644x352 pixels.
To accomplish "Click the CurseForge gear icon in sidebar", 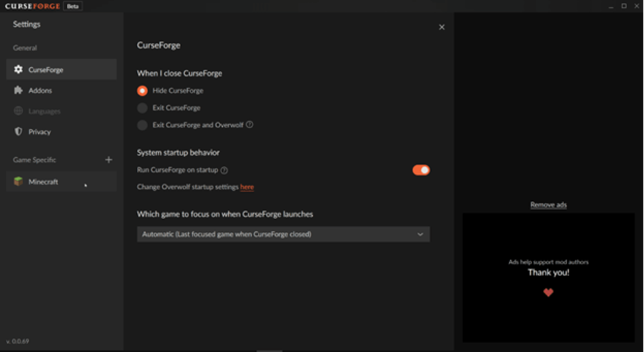I will pos(18,69).
